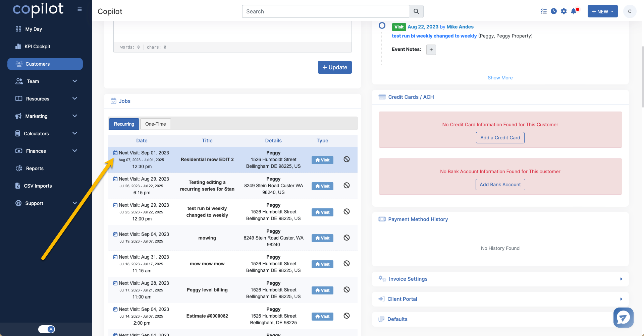The height and width of the screenshot is (336, 644).
Task: Click the Details column header
Action: click(x=273, y=141)
